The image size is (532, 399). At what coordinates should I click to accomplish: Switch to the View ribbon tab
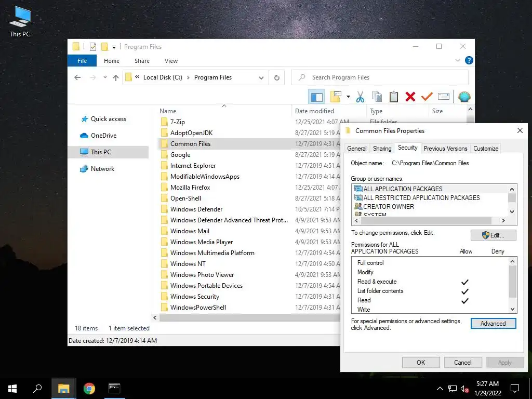tap(171, 61)
